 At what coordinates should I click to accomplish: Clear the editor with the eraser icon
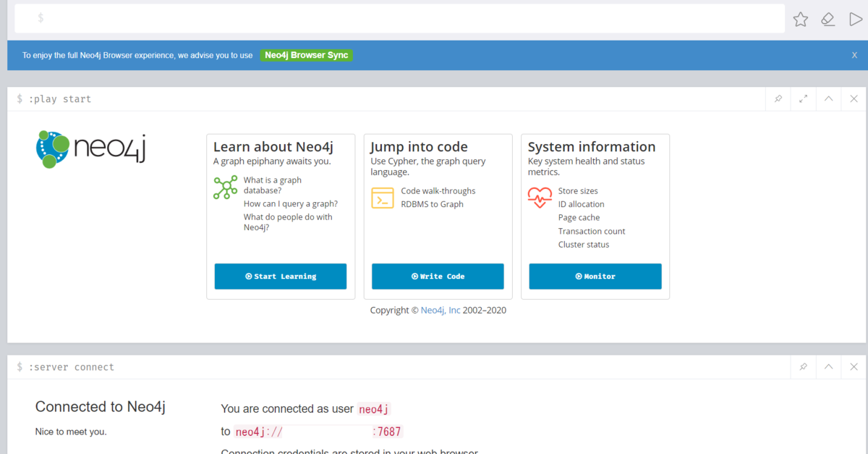tap(828, 20)
